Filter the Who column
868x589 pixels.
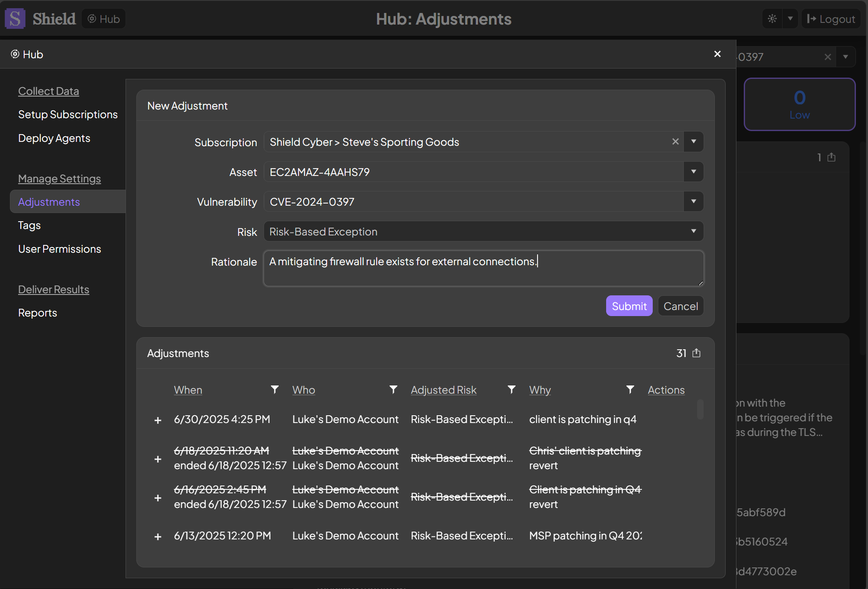pyautogui.click(x=393, y=389)
